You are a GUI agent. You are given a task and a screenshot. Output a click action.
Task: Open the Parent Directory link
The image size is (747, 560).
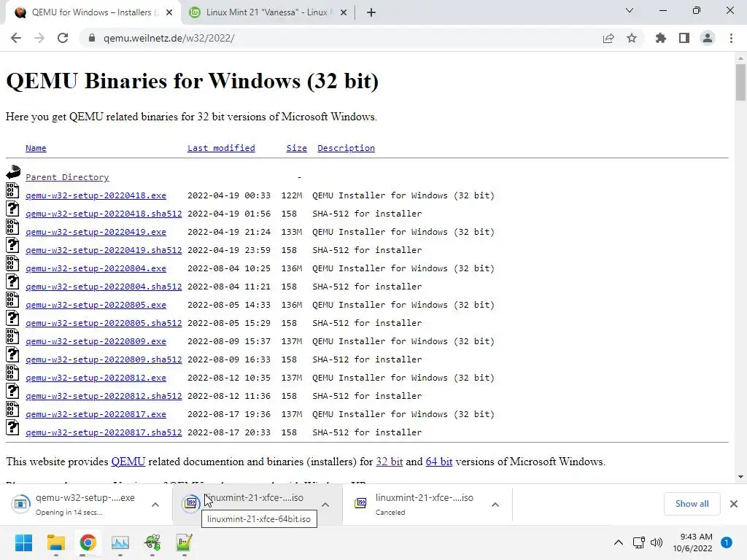67,177
